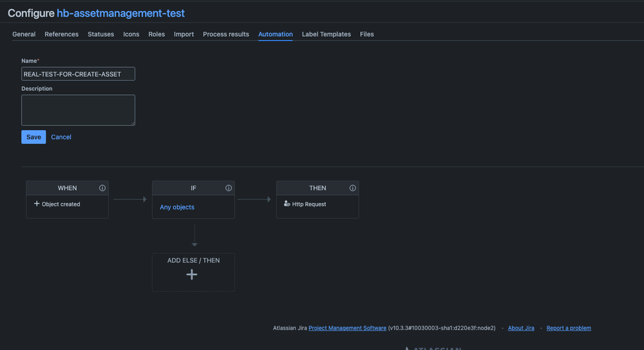Click plus icon beside Object created
Image resolution: width=644 pixels, height=350 pixels.
pos(37,204)
